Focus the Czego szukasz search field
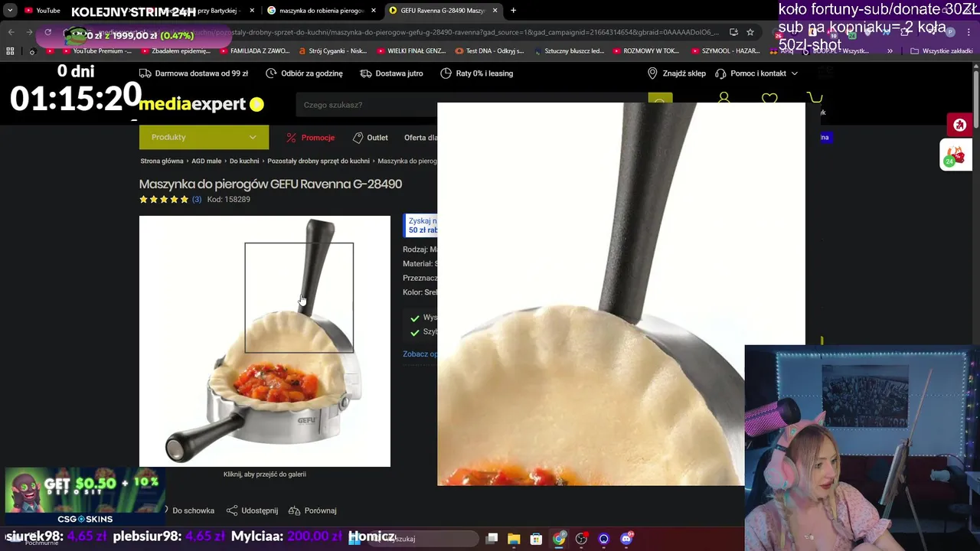980x551 pixels. tap(472, 105)
